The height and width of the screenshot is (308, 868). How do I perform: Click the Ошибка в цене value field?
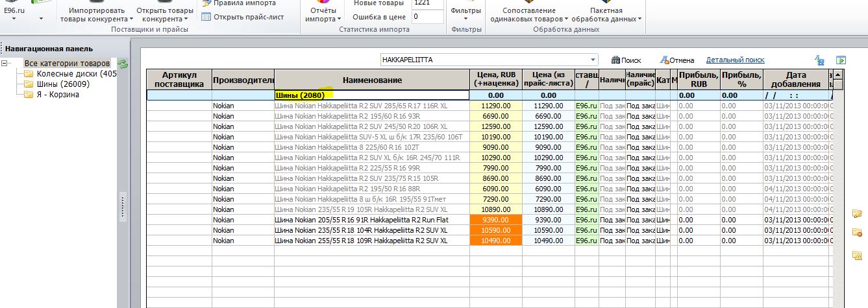(x=428, y=17)
